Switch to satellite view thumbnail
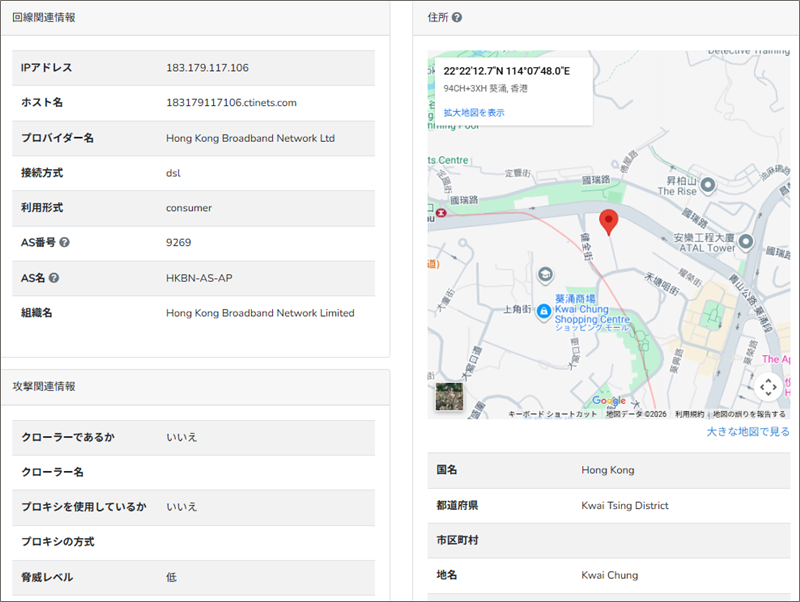800x602 pixels. click(x=450, y=397)
